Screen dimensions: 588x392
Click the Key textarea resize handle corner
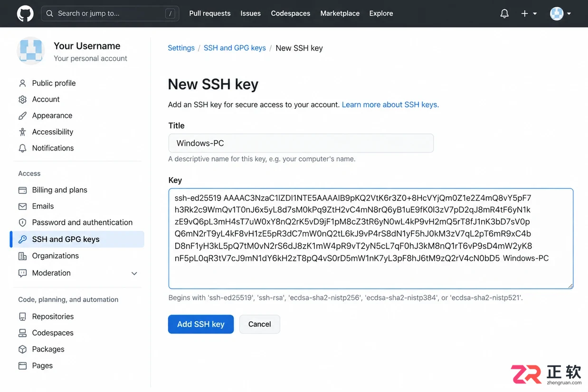[570, 286]
